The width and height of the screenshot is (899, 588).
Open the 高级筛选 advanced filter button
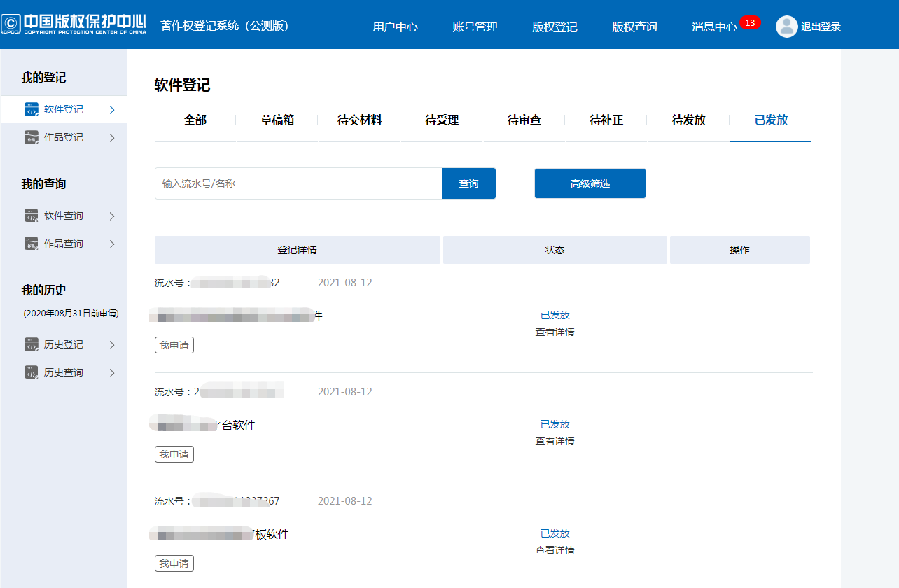click(590, 183)
